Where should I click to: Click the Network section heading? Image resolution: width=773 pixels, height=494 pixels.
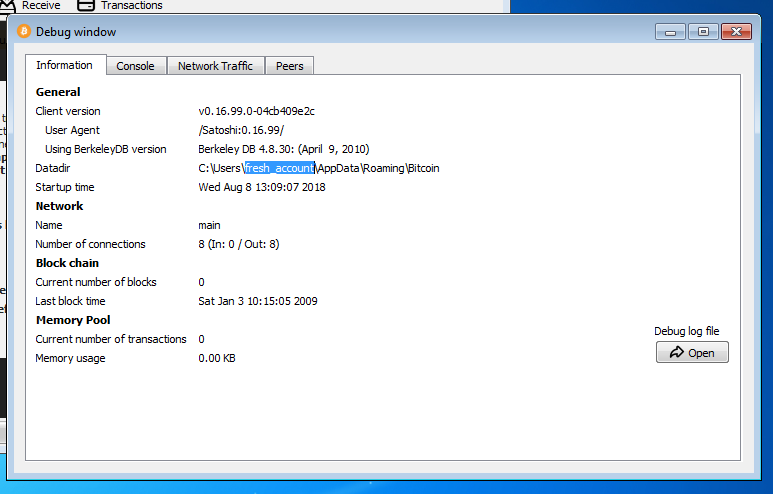point(59,206)
